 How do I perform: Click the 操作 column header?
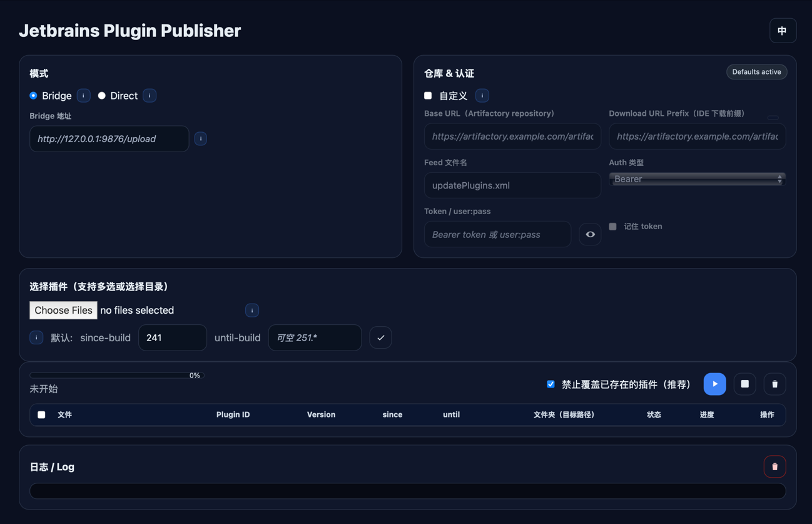(767, 414)
